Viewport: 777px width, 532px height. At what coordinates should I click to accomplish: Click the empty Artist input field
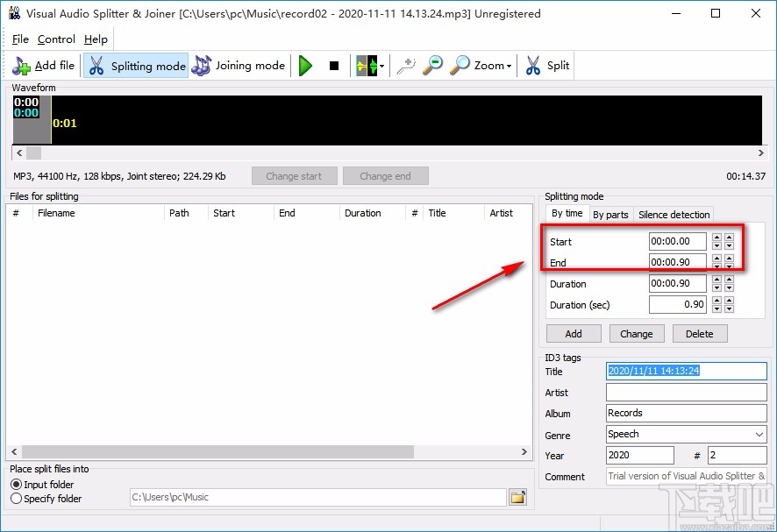tap(687, 393)
